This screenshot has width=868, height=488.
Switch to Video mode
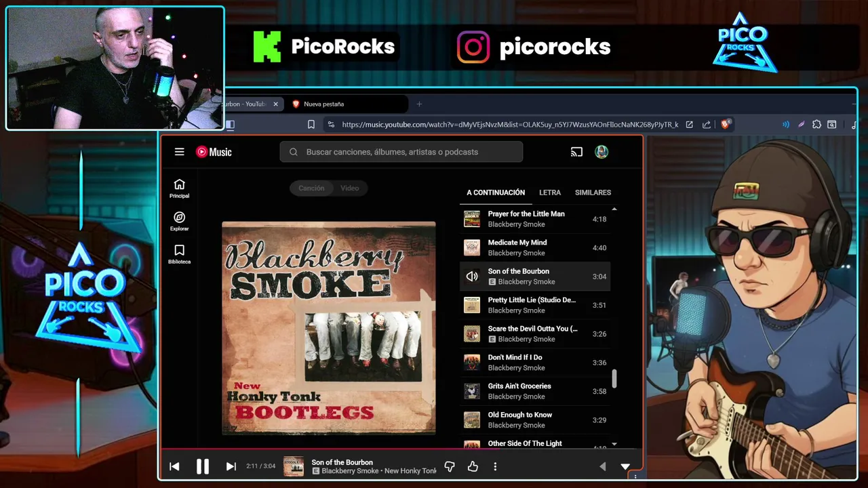[350, 188]
